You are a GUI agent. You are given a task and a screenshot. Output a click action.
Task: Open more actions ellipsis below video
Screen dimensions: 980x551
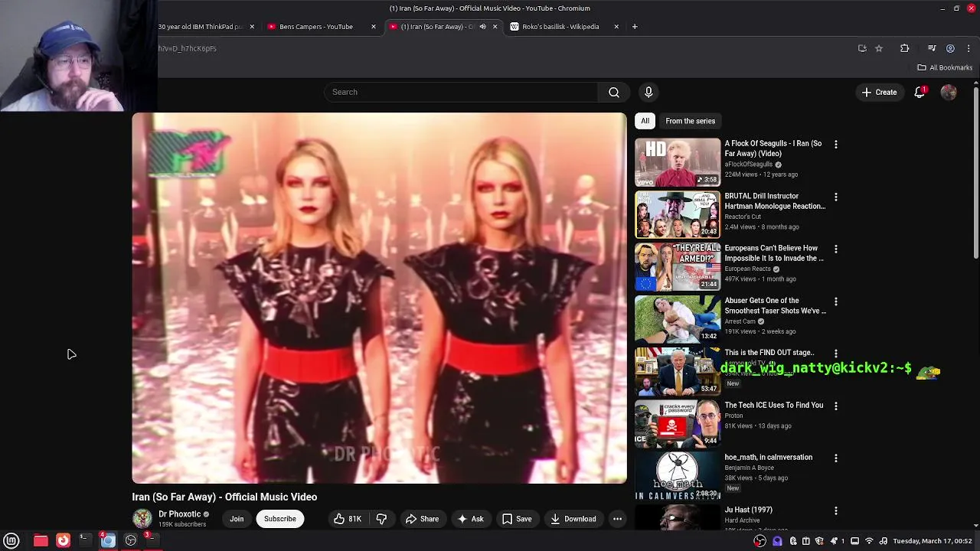617,519
